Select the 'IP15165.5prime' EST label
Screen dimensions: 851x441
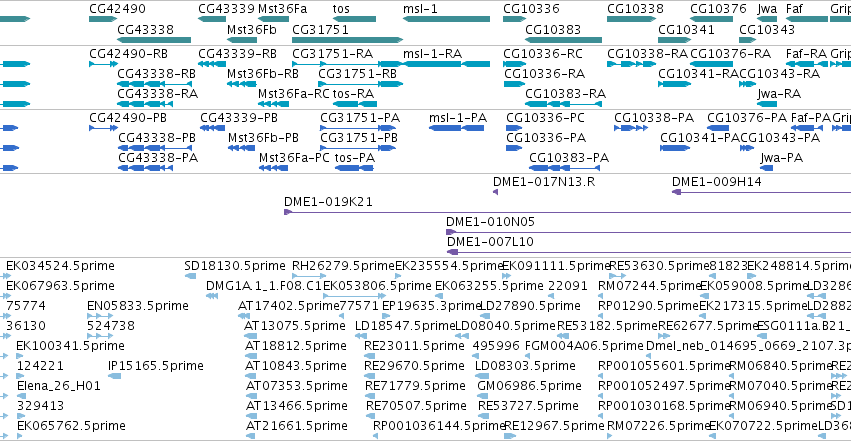[156, 366]
